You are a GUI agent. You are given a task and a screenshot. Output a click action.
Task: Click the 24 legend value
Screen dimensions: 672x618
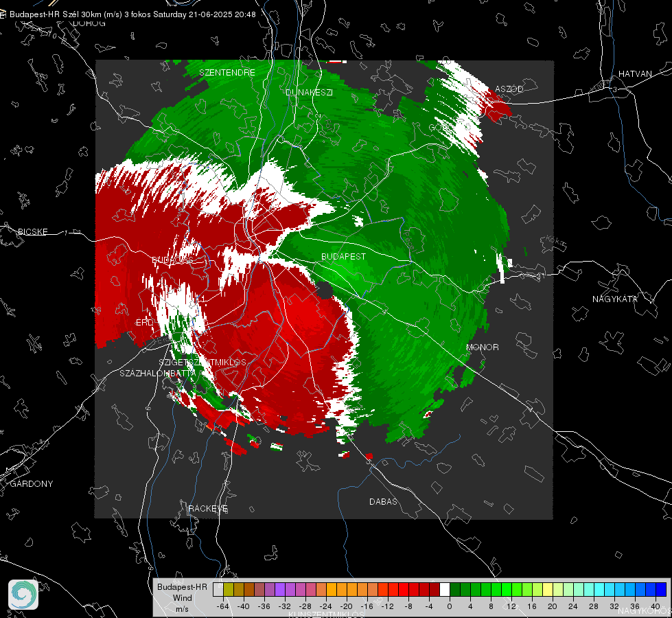pyautogui.click(x=573, y=606)
